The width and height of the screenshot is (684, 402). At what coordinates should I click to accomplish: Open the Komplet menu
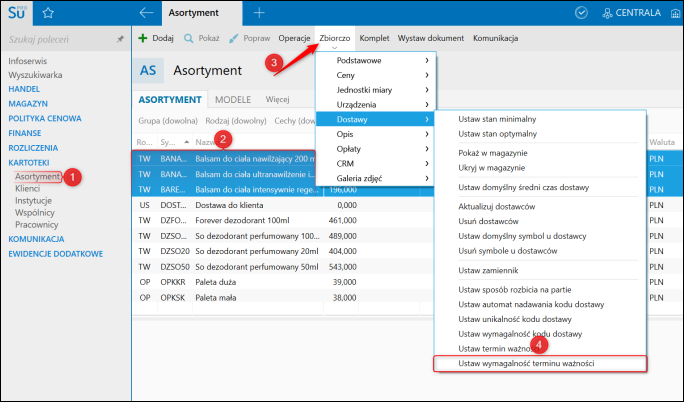[x=374, y=38]
